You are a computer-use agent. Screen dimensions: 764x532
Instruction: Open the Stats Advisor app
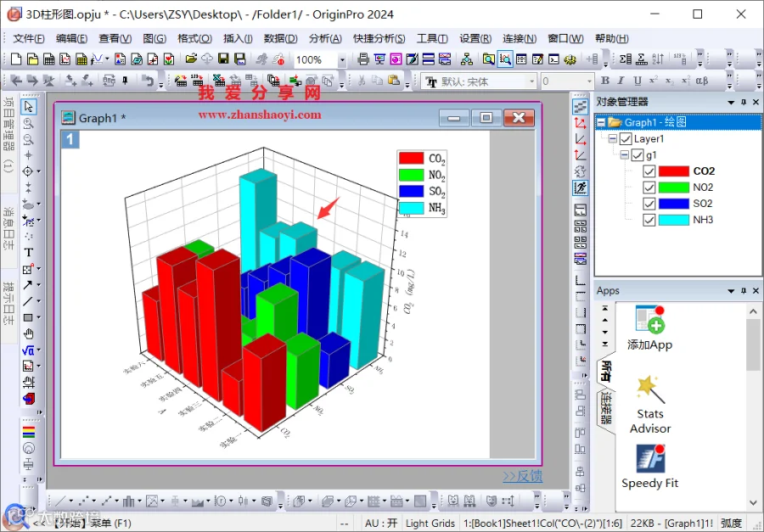(650, 405)
